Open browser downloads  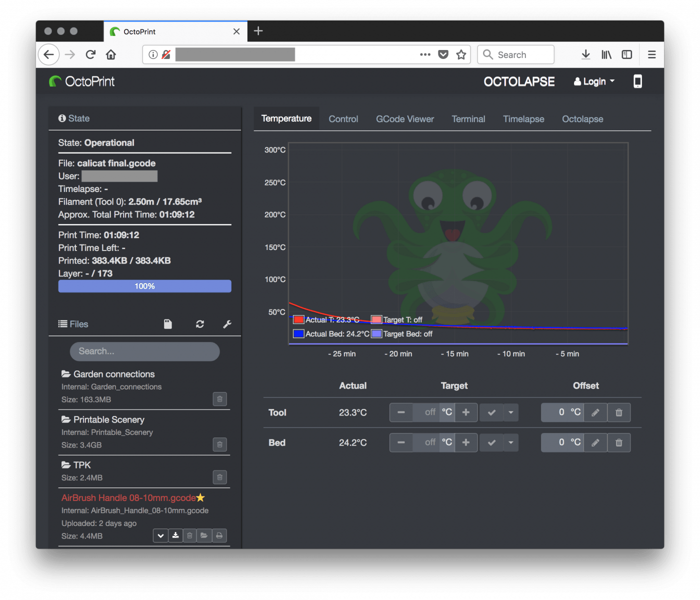pyautogui.click(x=586, y=54)
